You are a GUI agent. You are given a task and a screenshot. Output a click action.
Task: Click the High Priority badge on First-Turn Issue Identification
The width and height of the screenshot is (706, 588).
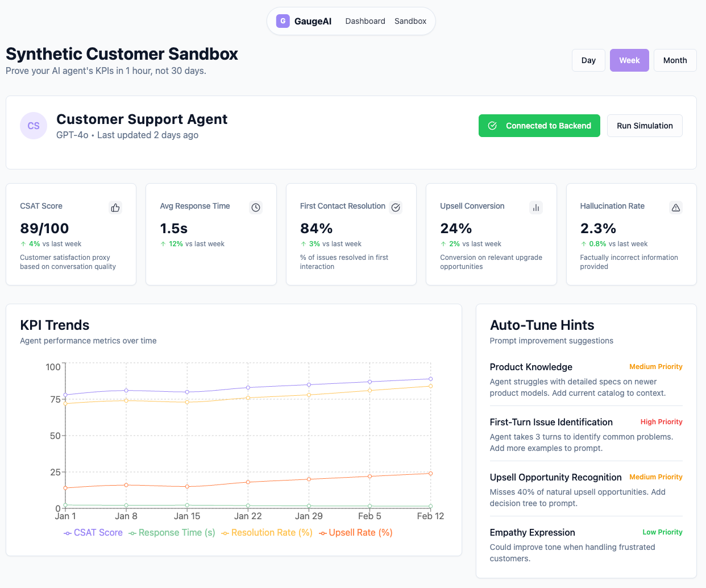pos(661,422)
